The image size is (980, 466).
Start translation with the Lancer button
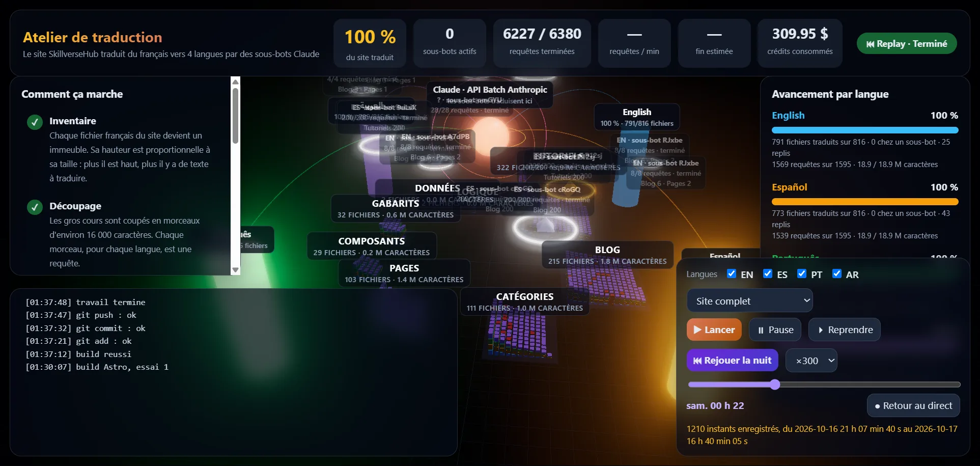714,330
